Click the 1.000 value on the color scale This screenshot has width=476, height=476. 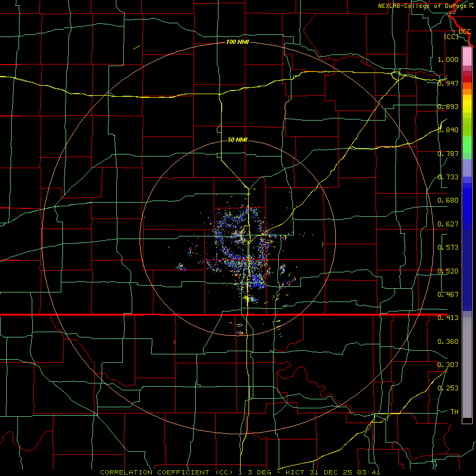click(x=448, y=59)
